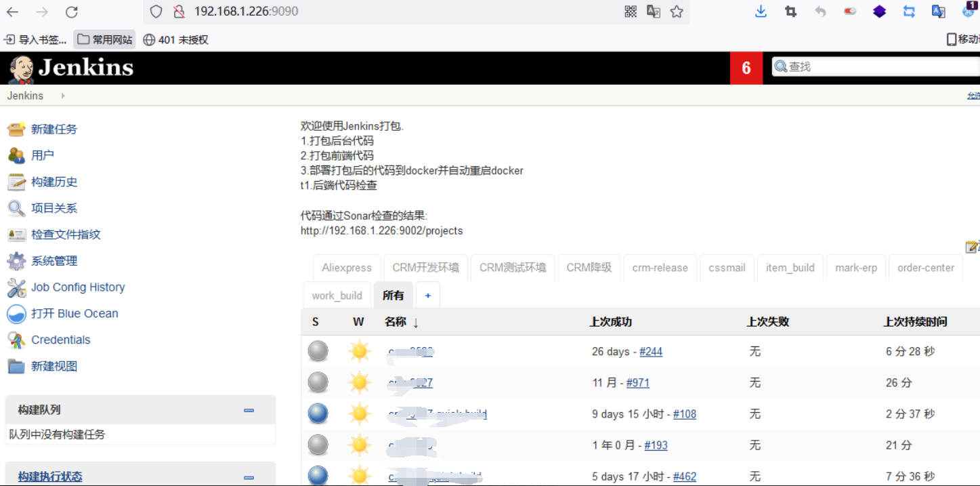Open the Jenkins breadcrumb arrow menu
The image size is (980, 486).
pos(63,96)
